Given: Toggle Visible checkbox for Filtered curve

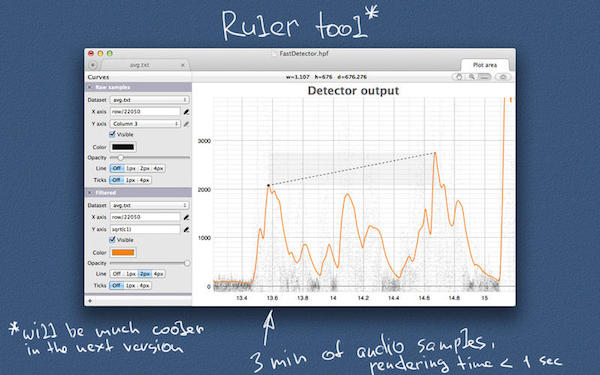Looking at the screenshot, I should coord(112,240).
